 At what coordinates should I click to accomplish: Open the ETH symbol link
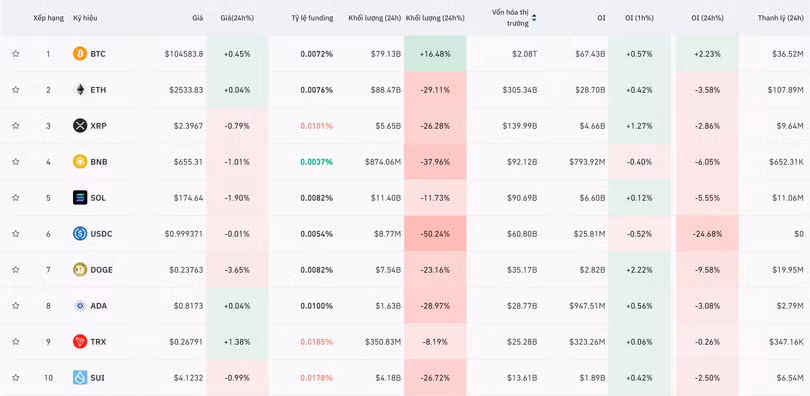[98, 90]
